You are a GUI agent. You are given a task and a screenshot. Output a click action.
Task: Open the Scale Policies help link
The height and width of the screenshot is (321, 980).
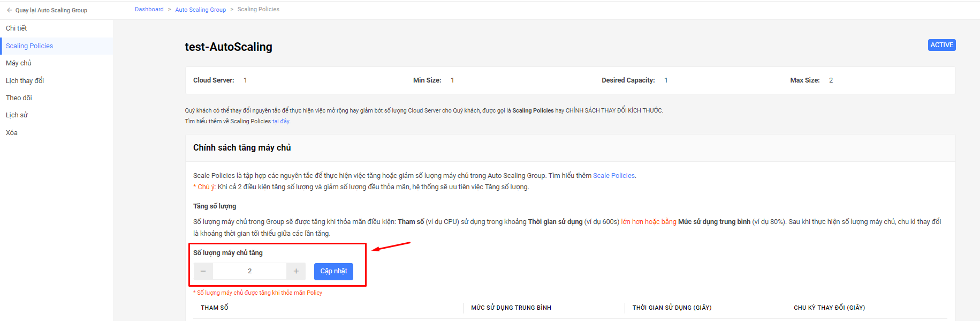pos(614,175)
